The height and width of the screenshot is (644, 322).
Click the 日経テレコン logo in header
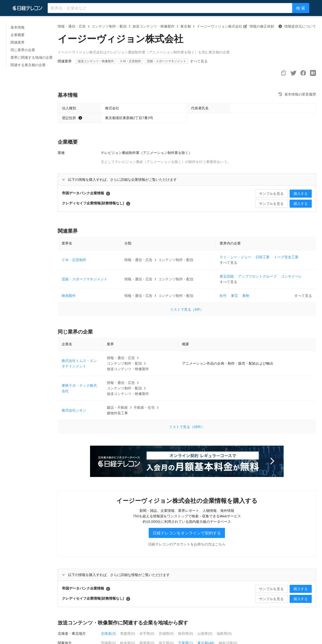pos(27,8)
